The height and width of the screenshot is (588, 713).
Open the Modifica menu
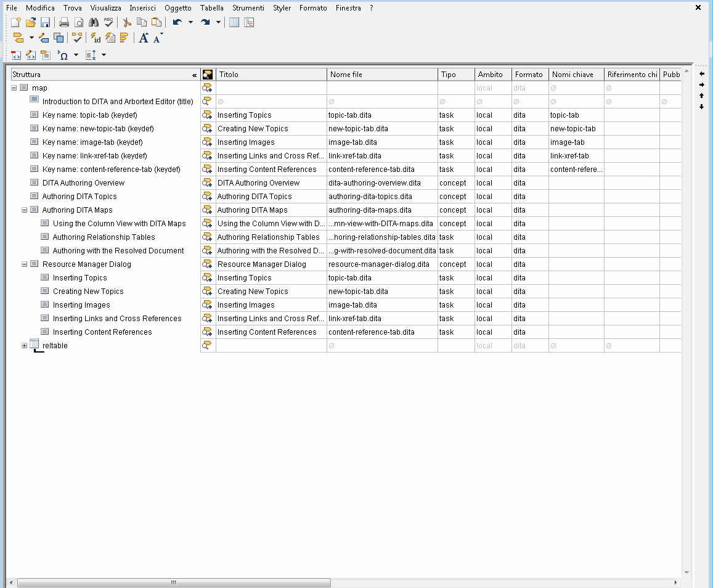coord(40,8)
